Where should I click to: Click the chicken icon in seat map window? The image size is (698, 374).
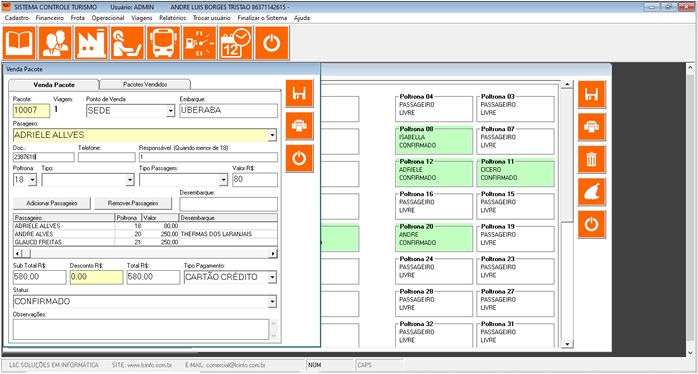point(592,192)
